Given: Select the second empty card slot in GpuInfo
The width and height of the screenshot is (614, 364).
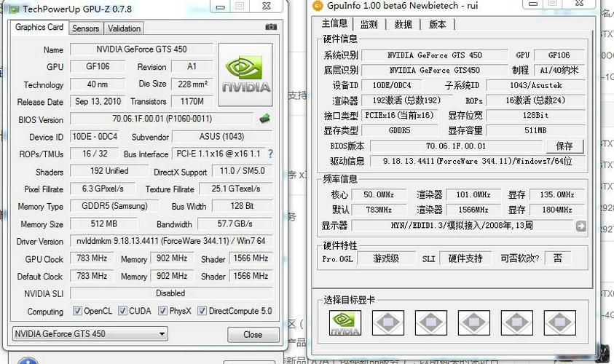Looking at the screenshot, I should tap(387, 323).
